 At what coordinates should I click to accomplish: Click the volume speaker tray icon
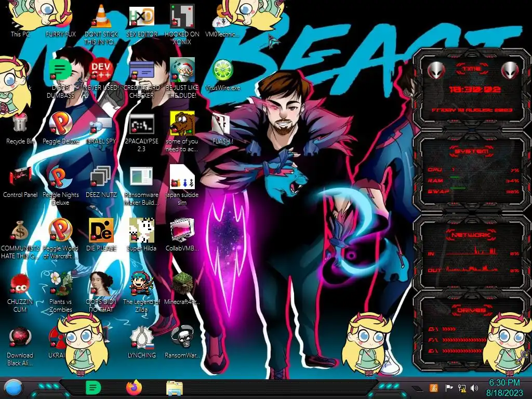(x=474, y=388)
